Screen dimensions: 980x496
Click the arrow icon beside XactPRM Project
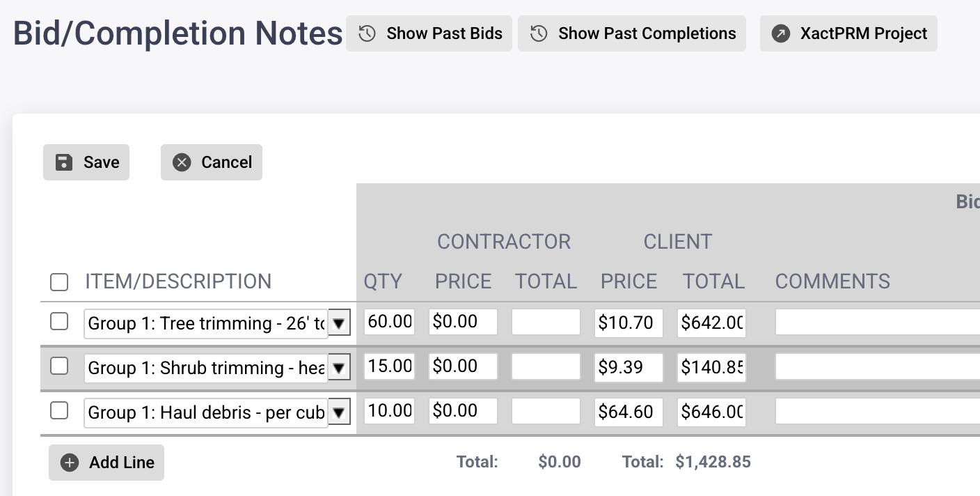tap(781, 33)
